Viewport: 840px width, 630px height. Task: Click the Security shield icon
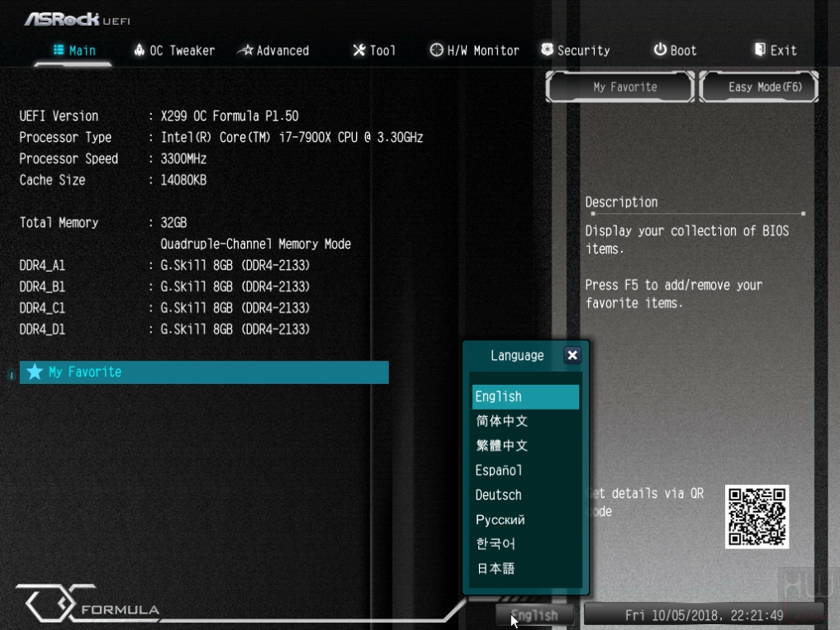547,50
